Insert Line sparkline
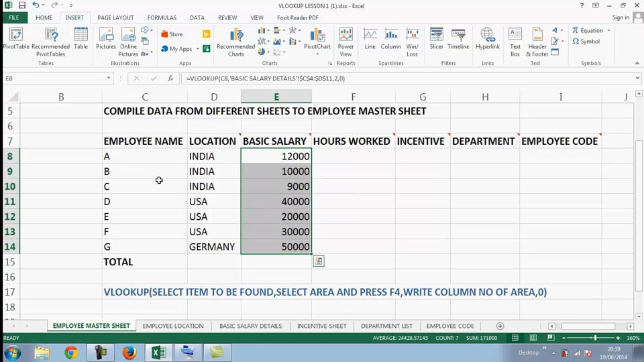 370,40
